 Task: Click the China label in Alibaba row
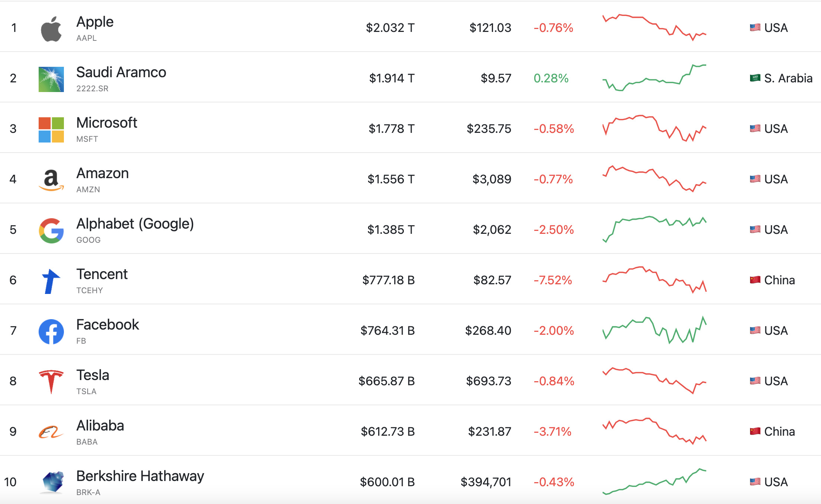tap(779, 432)
